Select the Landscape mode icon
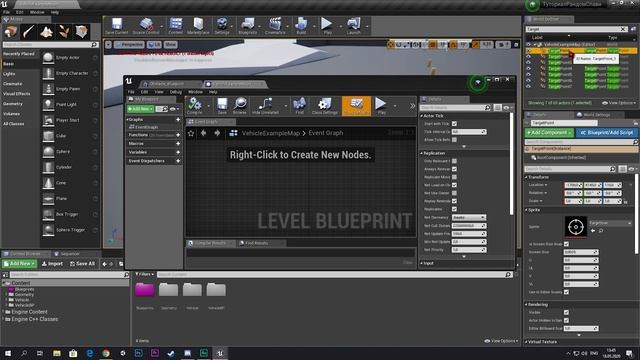Viewport: 640px width, 360px height. (46, 31)
